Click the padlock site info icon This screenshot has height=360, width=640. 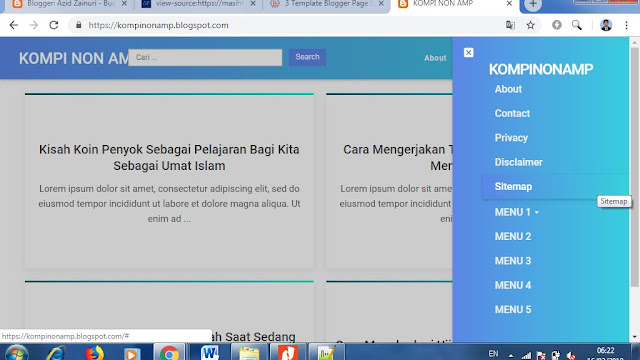pyautogui.click(x=78, y=25)
